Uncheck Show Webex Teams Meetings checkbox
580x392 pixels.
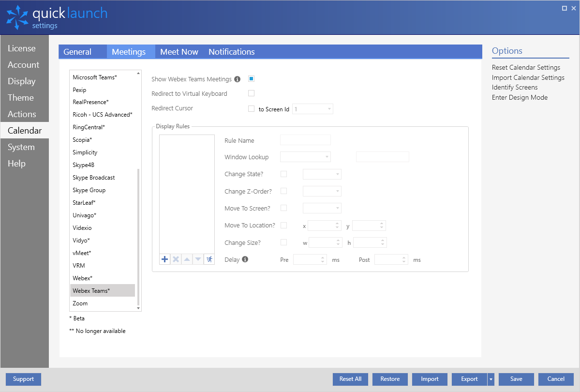click(x=251, y=78)
